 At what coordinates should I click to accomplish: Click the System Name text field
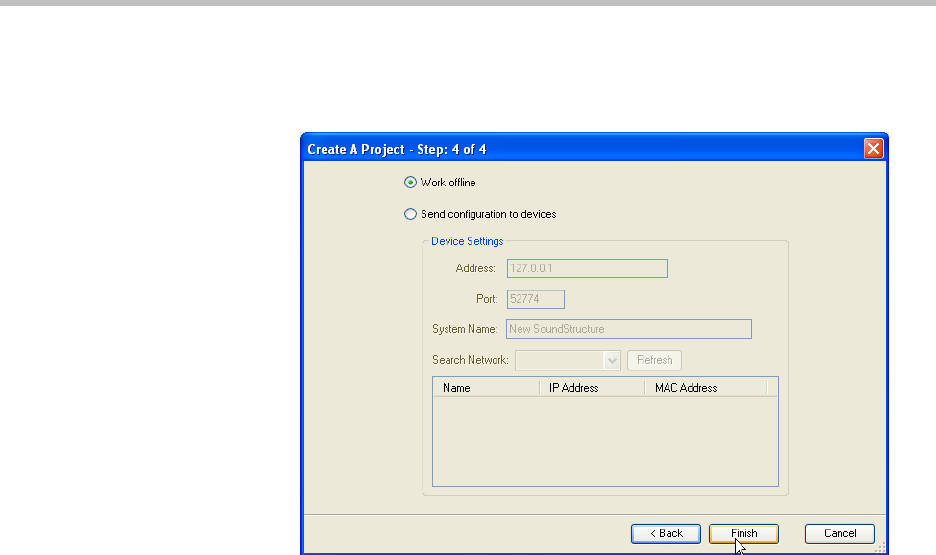pyautogui.click(x=629, y=329)
